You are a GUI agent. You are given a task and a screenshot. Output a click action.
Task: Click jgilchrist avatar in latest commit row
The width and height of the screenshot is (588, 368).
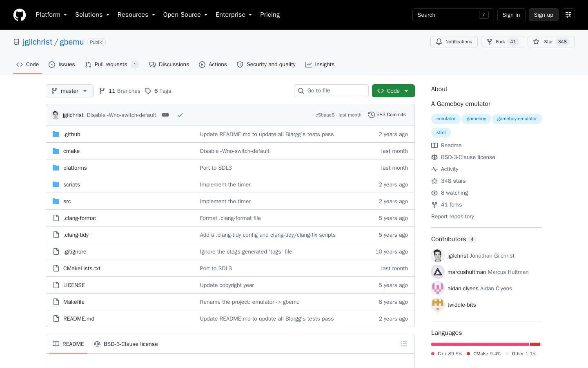pyautogui.click(x=56, y=115)
